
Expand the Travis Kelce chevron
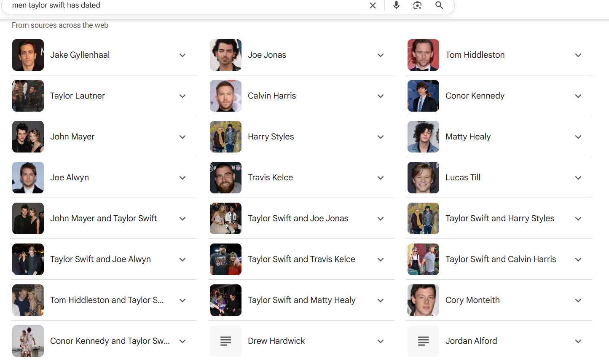381,178
